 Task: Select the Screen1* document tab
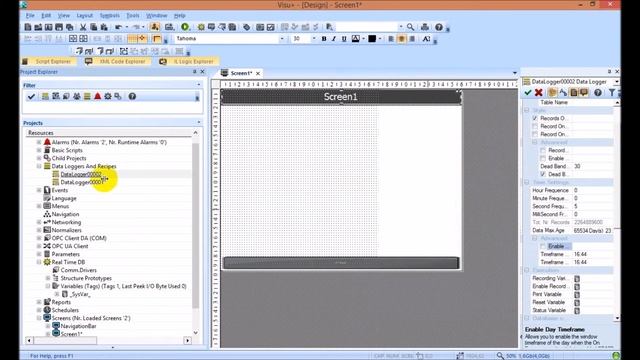pyautogui.click(x=241, y=73)
